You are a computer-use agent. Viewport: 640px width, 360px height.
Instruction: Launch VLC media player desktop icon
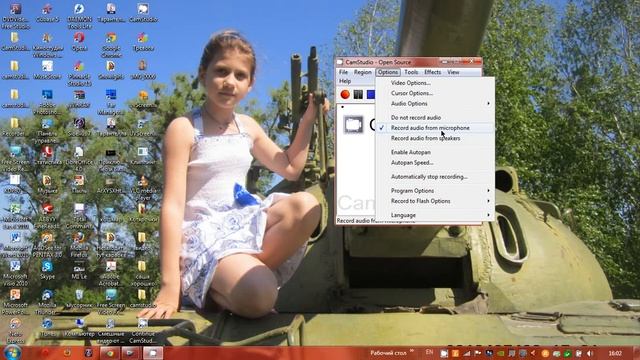(x=143, y=187)
